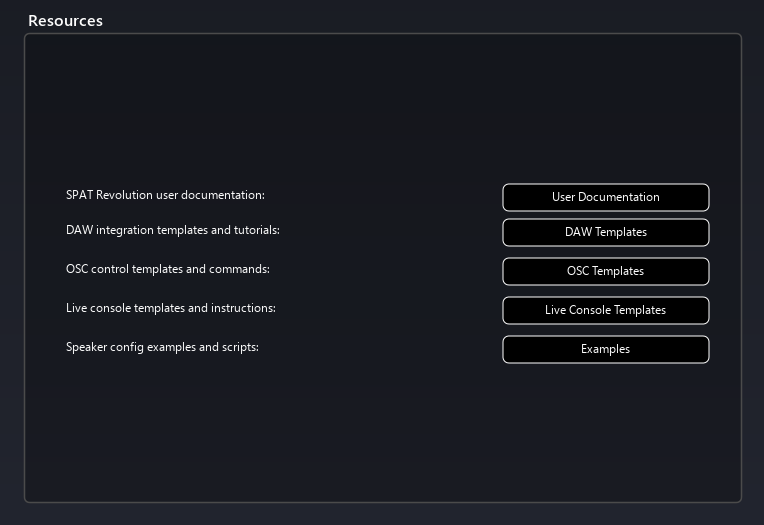Select the SPAT Revolution user documentation label
Viewport: 764px width, 525px height.
(165, 195)
